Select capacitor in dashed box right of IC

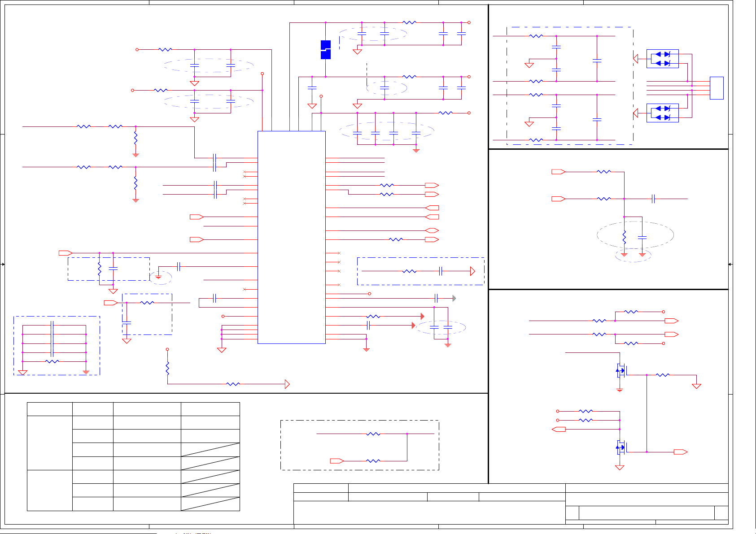click(x=441, y=271)
